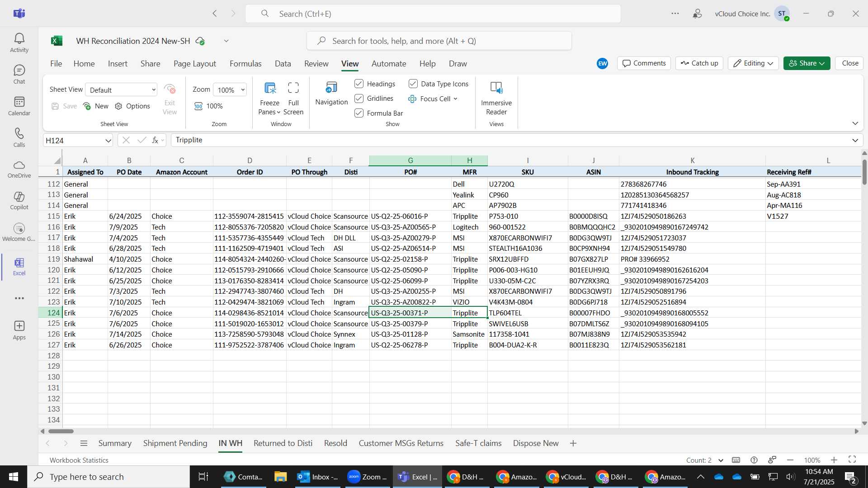The image size is (868, 488).
Task: Toggle Data Type Icons checkbox
Action: coord(413,84)
